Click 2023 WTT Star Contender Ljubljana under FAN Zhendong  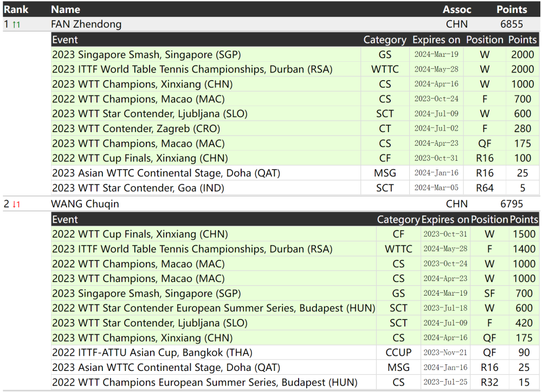point(150,114)
